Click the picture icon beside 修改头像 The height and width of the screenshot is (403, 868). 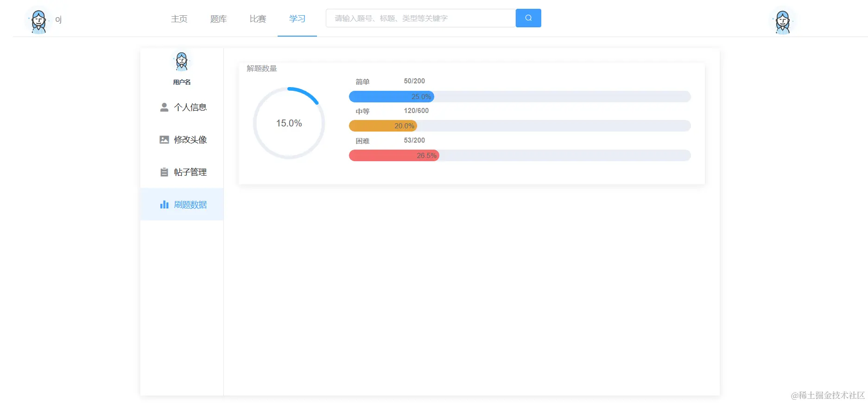[x=164, y=140]
